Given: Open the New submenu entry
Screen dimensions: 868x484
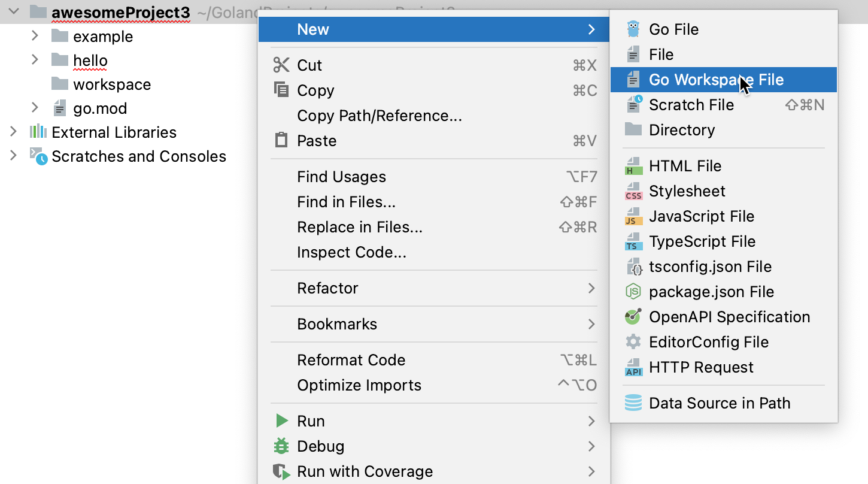Looking at the screenshot, I should coord(434,29).
